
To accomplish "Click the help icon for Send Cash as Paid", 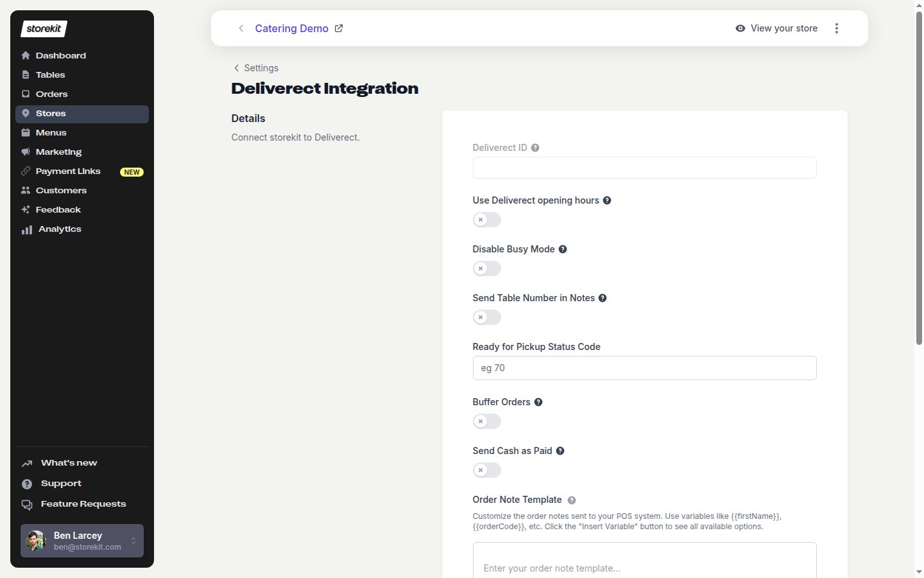I will (560, 451).
